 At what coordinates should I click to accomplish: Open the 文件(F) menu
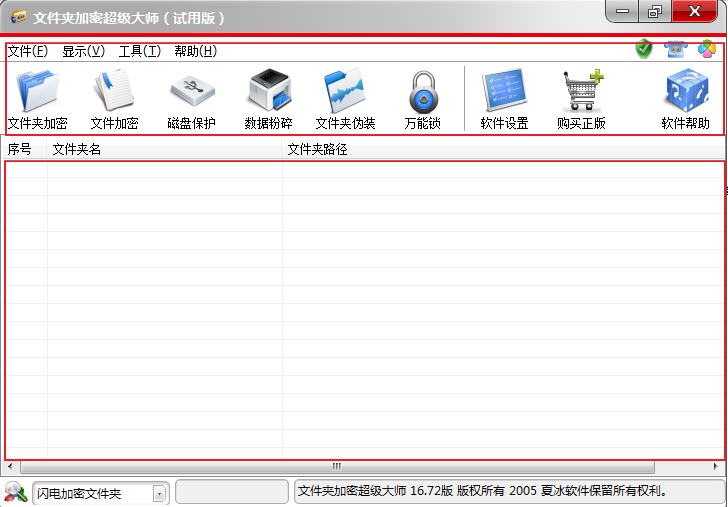pos(28,51)
